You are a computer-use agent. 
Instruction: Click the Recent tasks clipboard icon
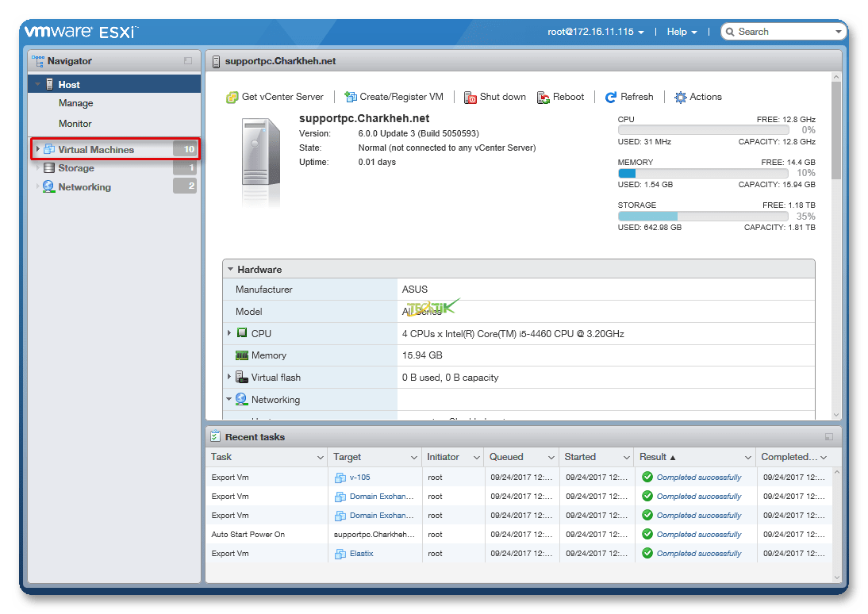point(215,436)
